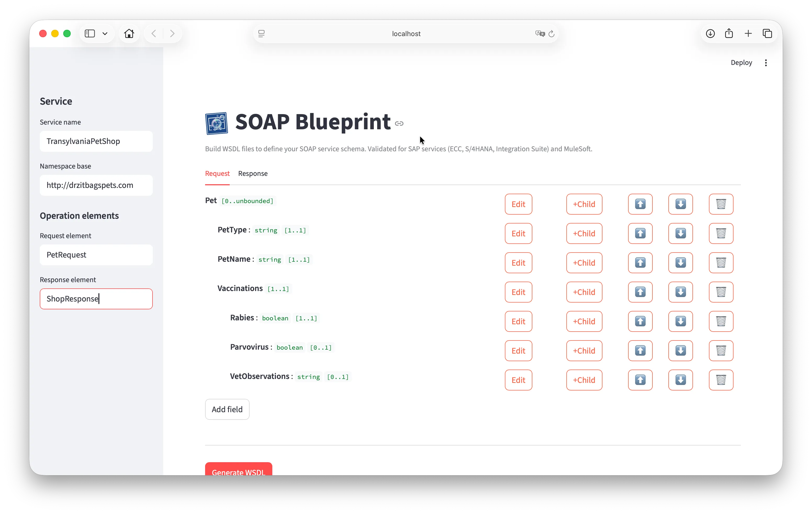Click the SOAP Blueprint logo image
Screen dimensions: 812x514
(217, 124)
